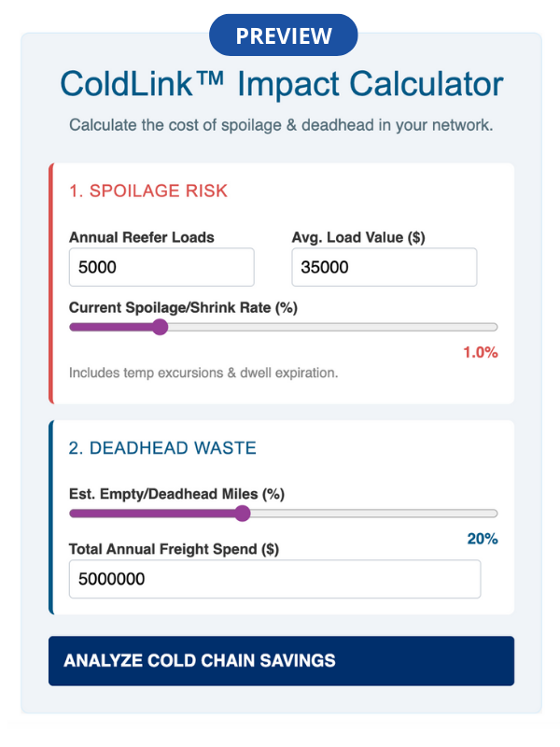Click the Annual Reefer Loads input field
The width and height of the screenshot is (560, 747).
tap(161, 267)
